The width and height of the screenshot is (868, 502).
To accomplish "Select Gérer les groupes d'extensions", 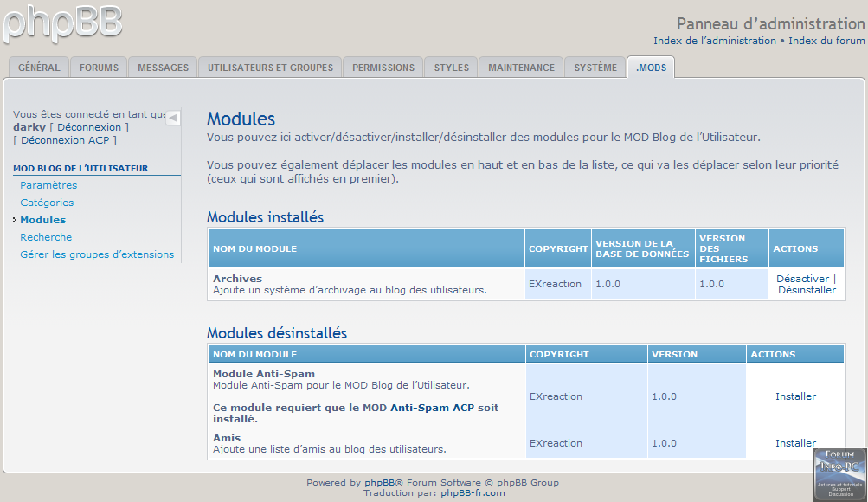I will [97, 254].
